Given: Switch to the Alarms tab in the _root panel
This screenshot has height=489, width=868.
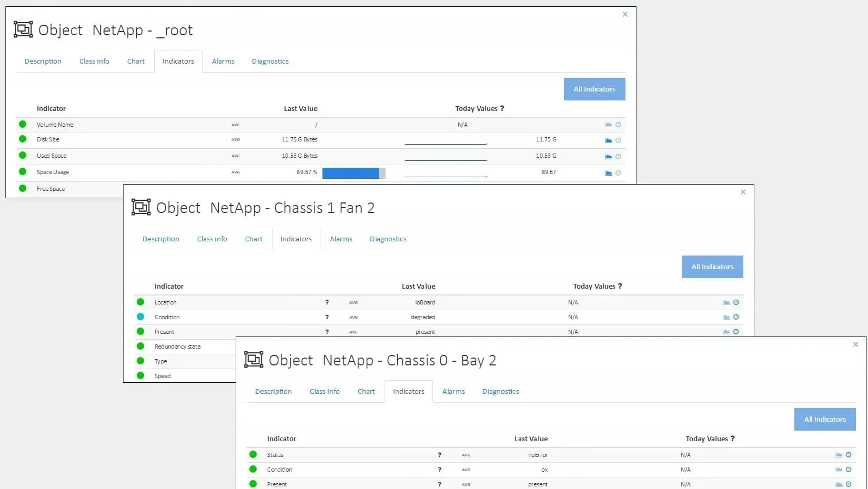Looking at the screenshot, I should (223, 62).
